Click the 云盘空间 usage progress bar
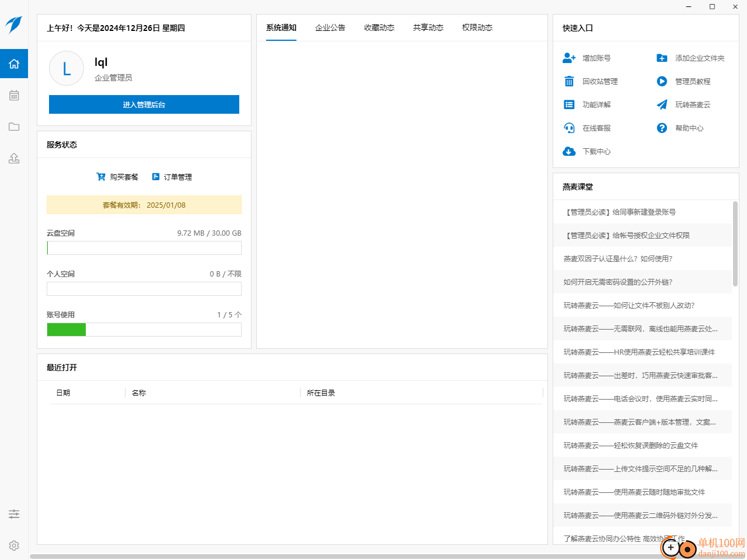The width and height of the screenshot is (747, 560). 144,248
